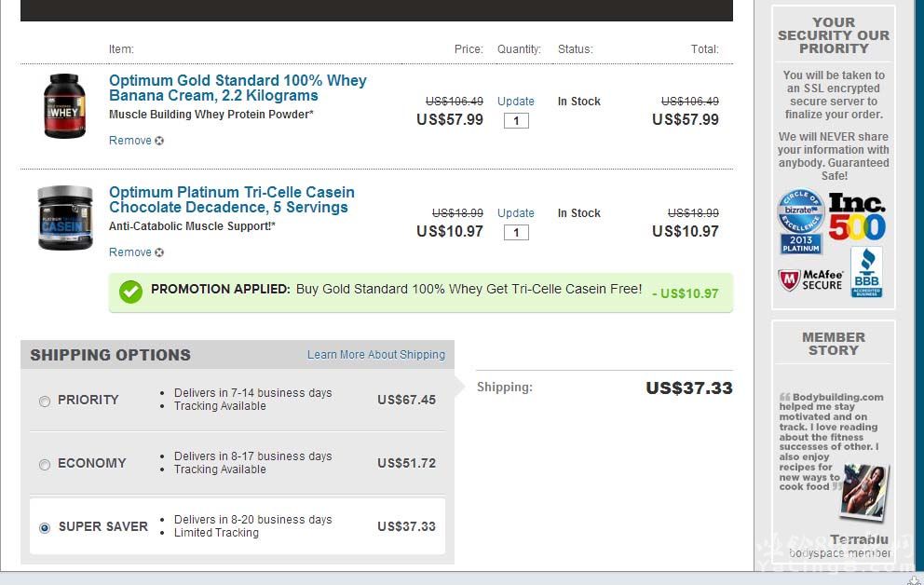
Task: Click the BBB accredited business badge
Action: [x=867, y=272]
